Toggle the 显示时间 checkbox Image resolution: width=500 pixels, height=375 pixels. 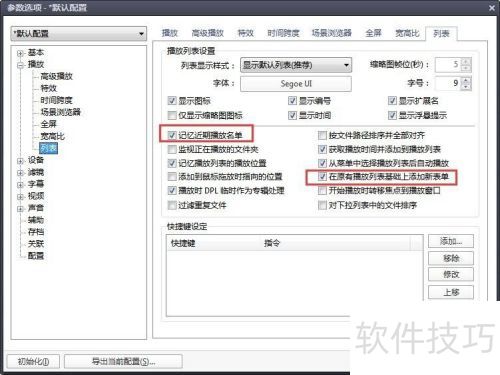[x=292, y=115]
